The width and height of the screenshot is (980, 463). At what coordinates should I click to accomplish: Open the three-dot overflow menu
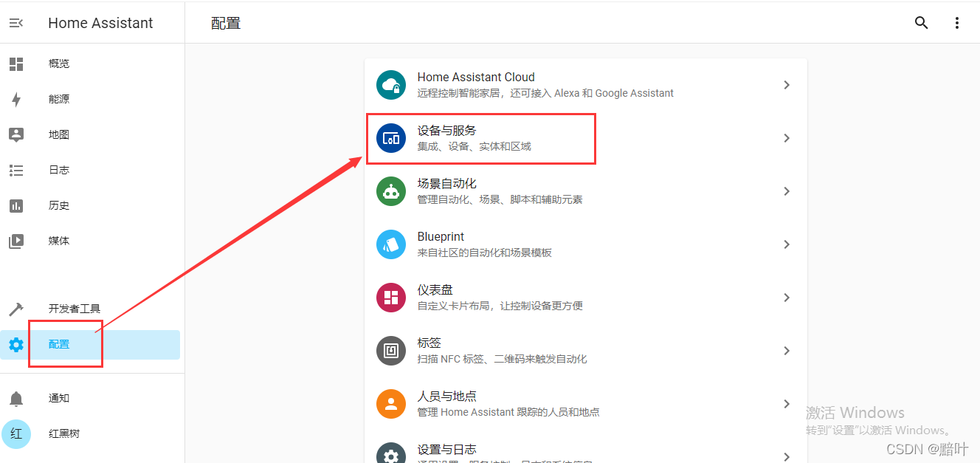click(957, 23)
